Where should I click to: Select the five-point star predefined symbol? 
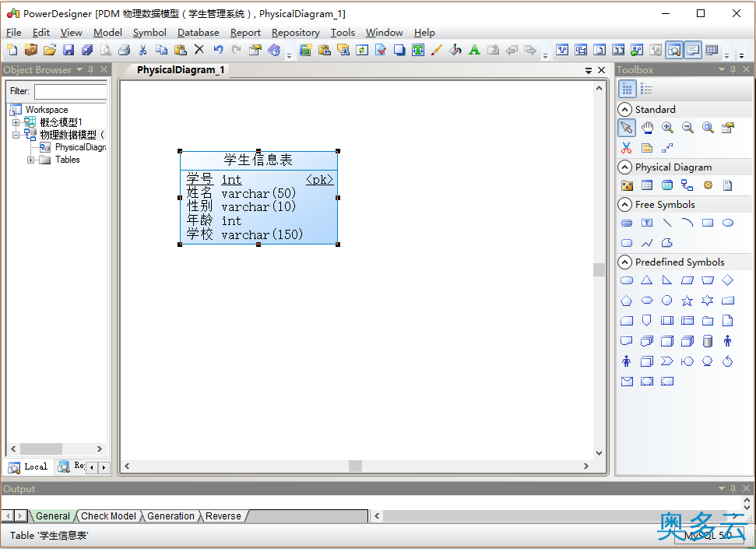tap(687, 301)
